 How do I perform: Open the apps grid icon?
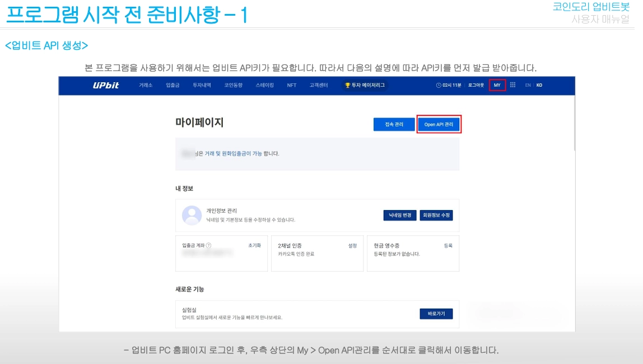(512, 85)
